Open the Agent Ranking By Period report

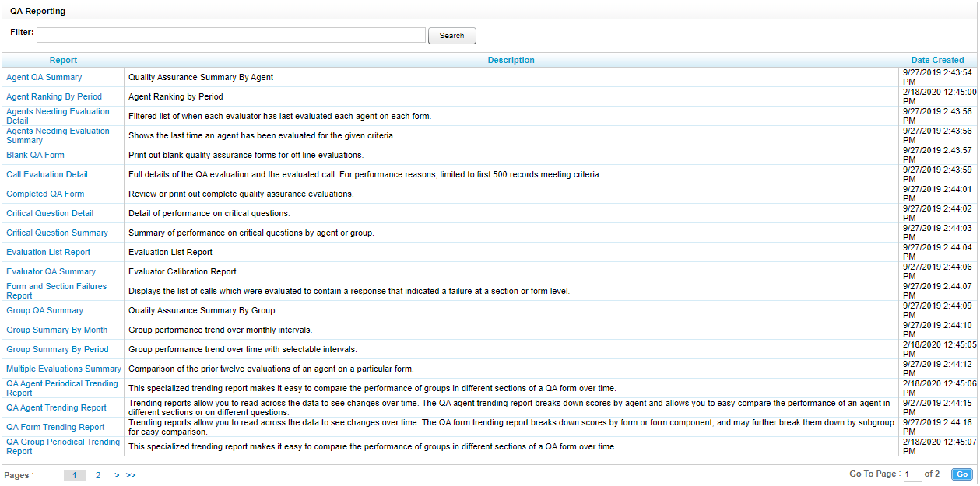click(54, 97)
